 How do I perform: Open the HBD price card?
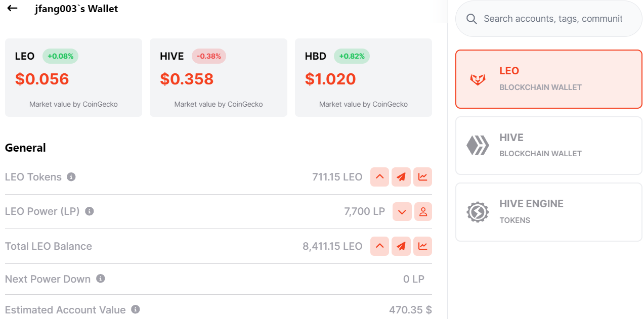pos(363,77)
